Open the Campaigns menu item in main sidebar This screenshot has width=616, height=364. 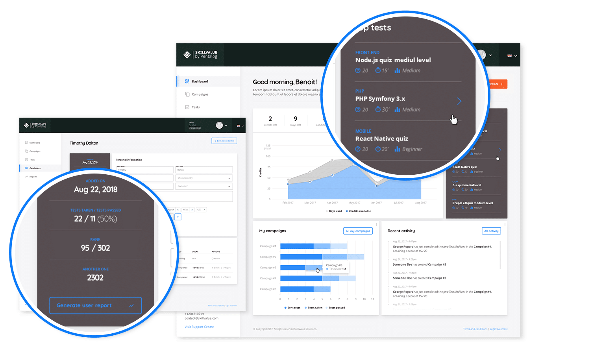200,94
